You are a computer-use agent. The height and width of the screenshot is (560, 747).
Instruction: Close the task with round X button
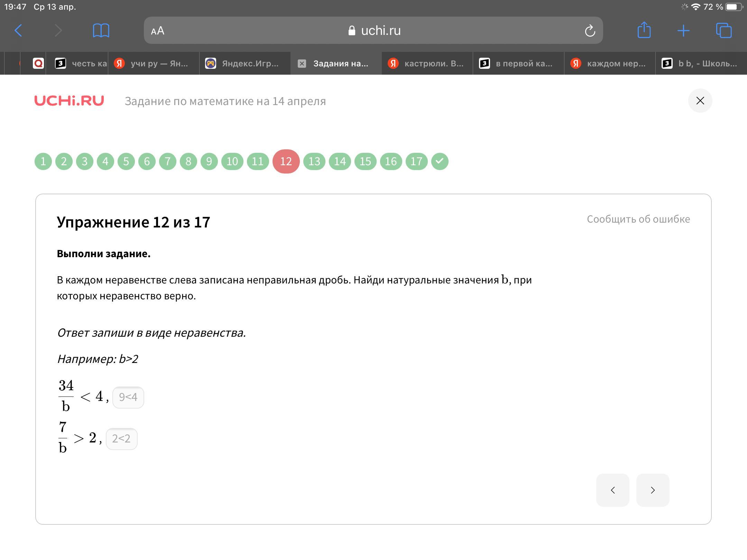(x=700, y=101)
